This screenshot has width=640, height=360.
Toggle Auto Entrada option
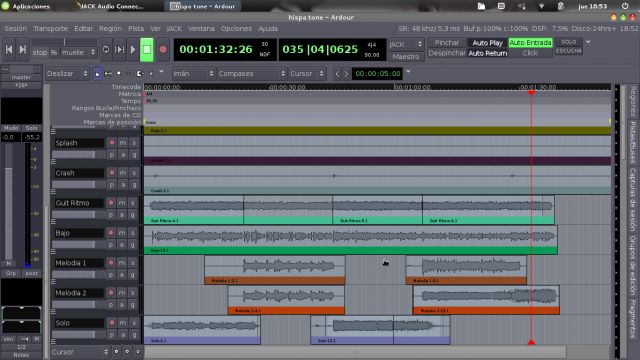tap(530, 42)
